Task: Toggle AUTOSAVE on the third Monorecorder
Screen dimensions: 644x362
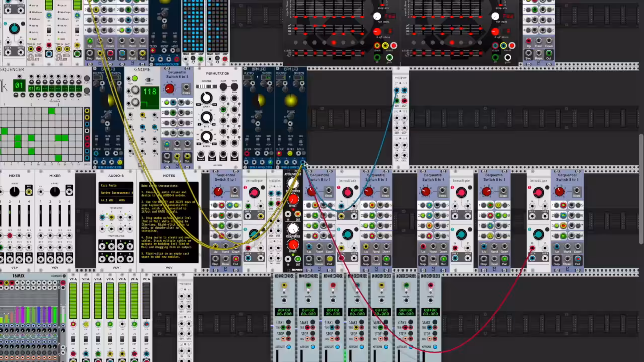Action: coord(338,346)
